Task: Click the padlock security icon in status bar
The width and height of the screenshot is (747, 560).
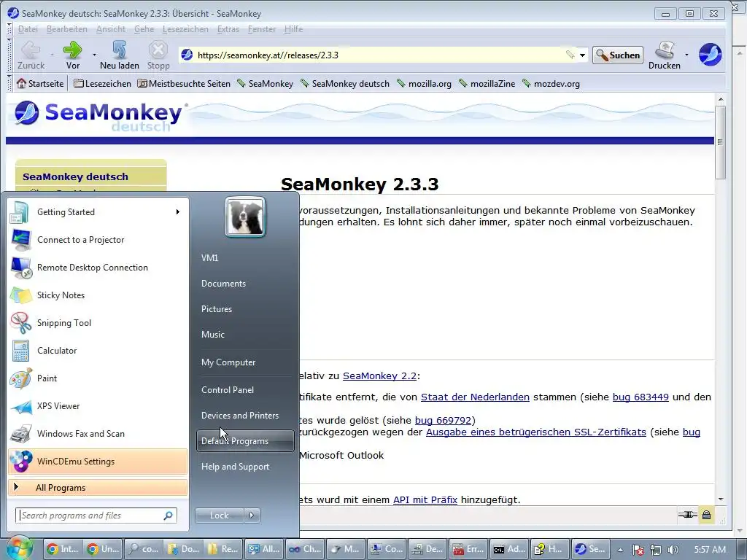Action: pyautogui.click(x=706, y=515)
